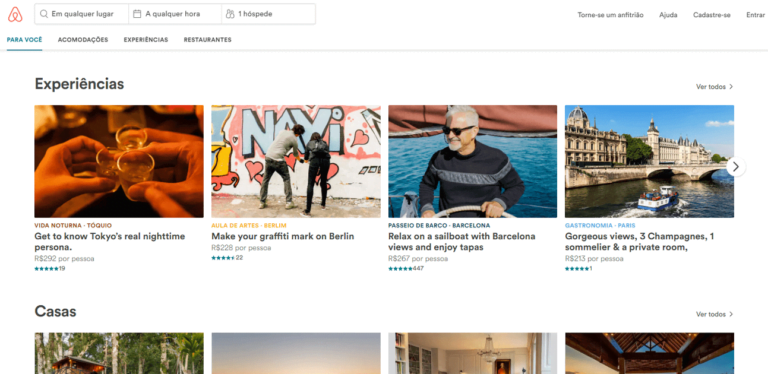Click title 'Relax on a sailboat with Barcelona views'
768x374 pixels.
click(462, 242)
